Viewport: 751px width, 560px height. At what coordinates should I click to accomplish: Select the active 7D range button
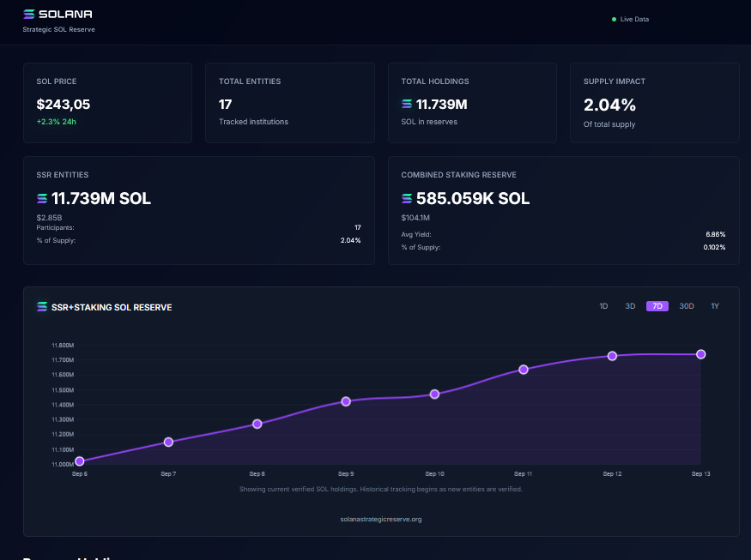tap(657, 306)
